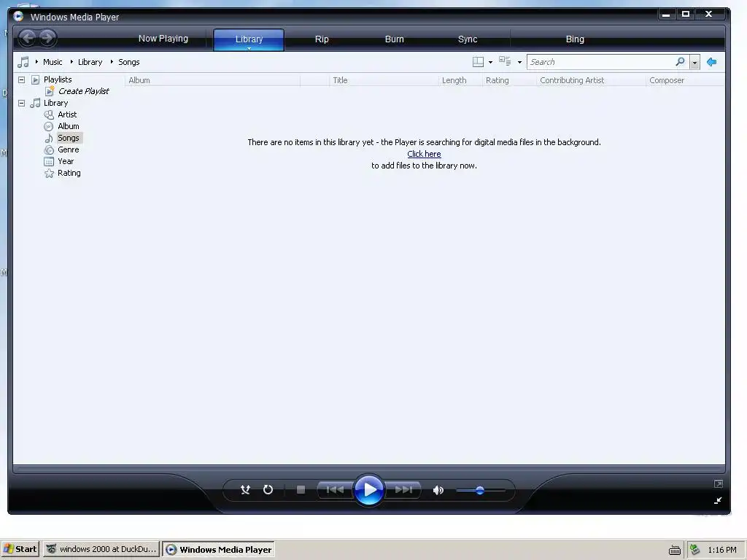Click the Windows Start button
The height and width of the screenshot is (560, 747).
coord(20,549)
